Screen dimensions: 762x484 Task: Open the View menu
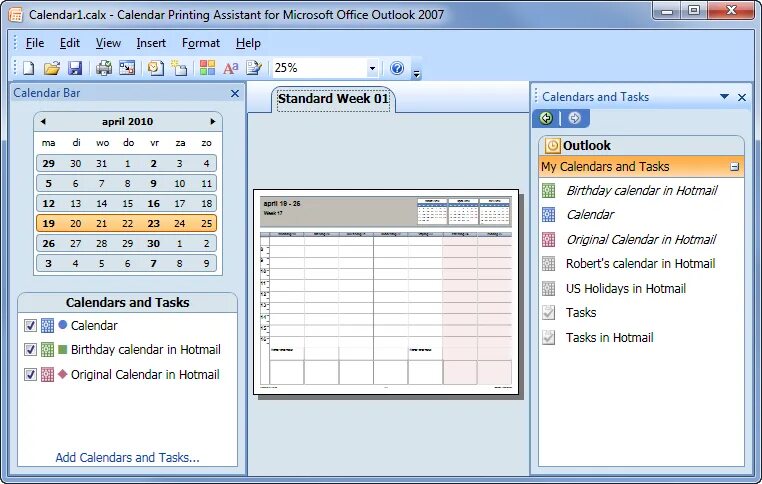[108, 43]
